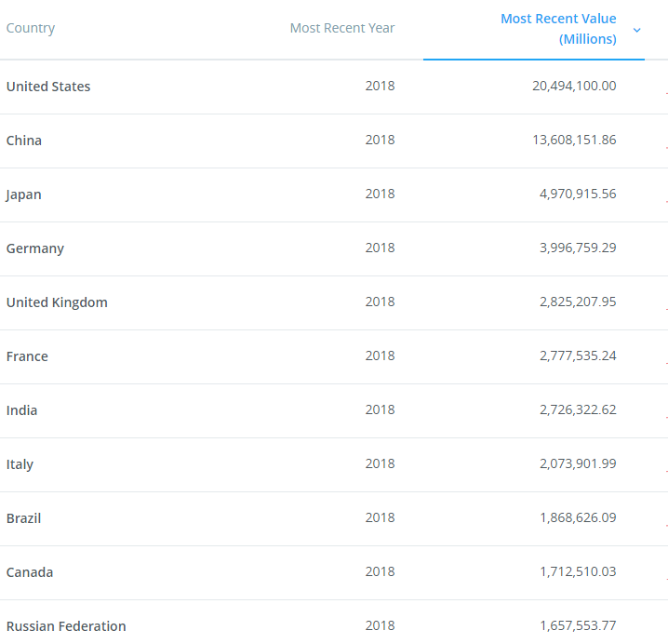This screenshot has width=668, height=644.
Task: Open the China country link
Action: tap(24, 141)
